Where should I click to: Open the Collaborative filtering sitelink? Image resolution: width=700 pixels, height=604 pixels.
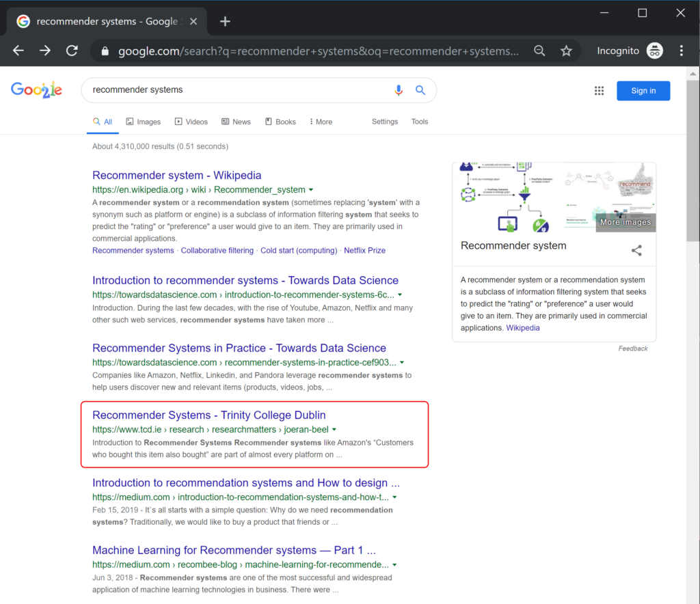pos(217,251)
